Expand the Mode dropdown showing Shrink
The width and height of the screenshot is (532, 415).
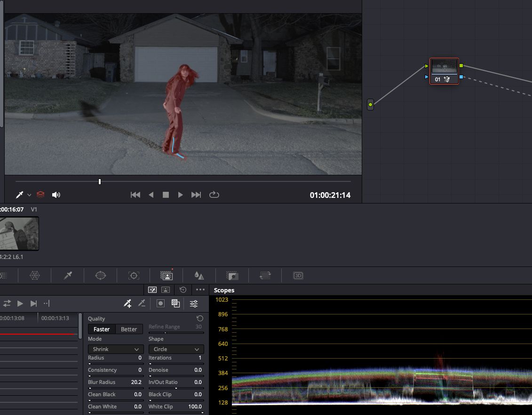(x=116, y=349)
